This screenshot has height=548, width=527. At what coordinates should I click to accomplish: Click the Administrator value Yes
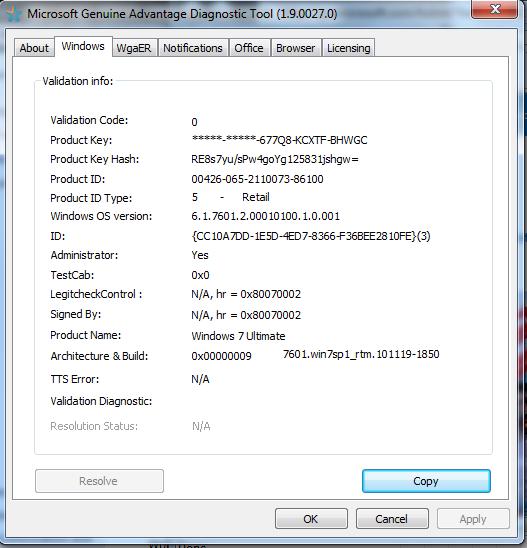click(200, 255)
